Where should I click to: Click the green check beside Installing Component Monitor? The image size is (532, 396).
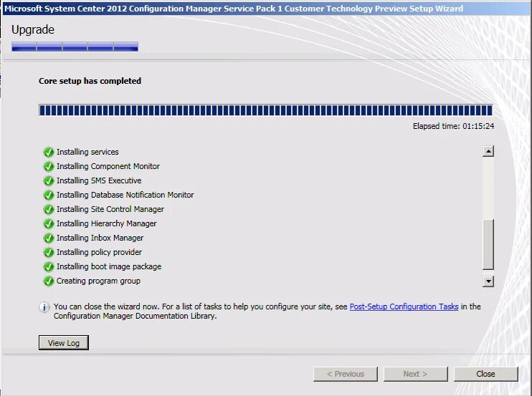(x=49, y=166)
